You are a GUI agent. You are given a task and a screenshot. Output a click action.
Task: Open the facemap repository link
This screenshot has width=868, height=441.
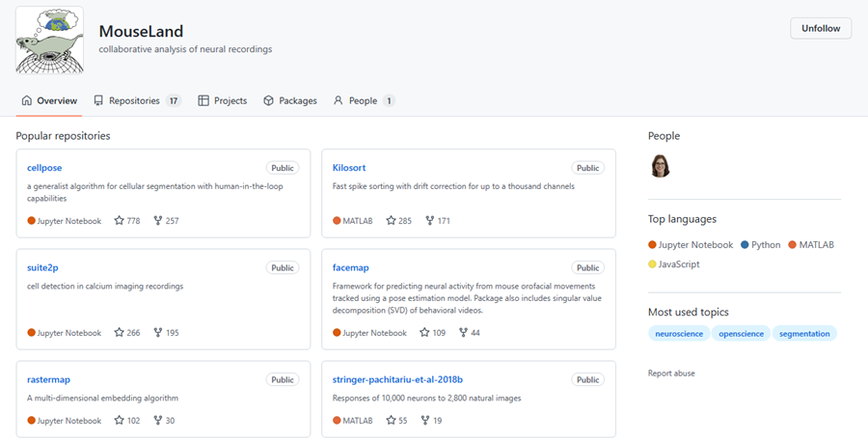[350, 267]
